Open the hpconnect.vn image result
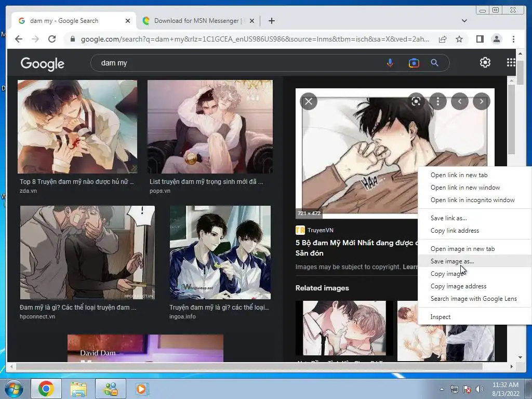This screenshot has height=399, width=532. coord(87,252)
